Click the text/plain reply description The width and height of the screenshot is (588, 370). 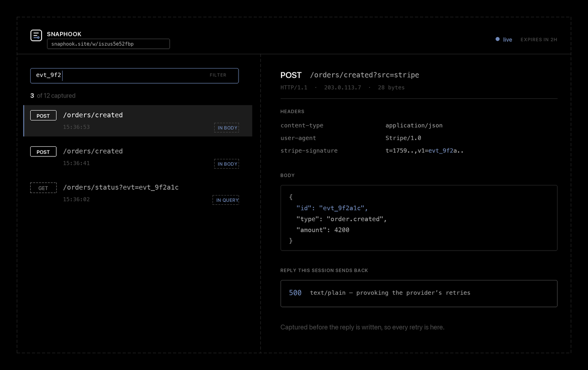390,293
